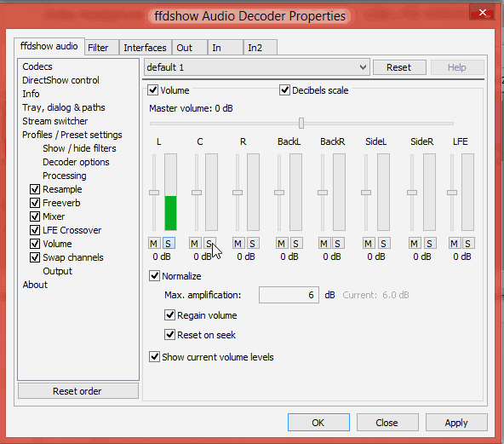Uncheck the Volume enable checkbox in panel
Image resolution: width=504 pixels, height=444 pixels.
pyautogui.click(x=153, y=90)
